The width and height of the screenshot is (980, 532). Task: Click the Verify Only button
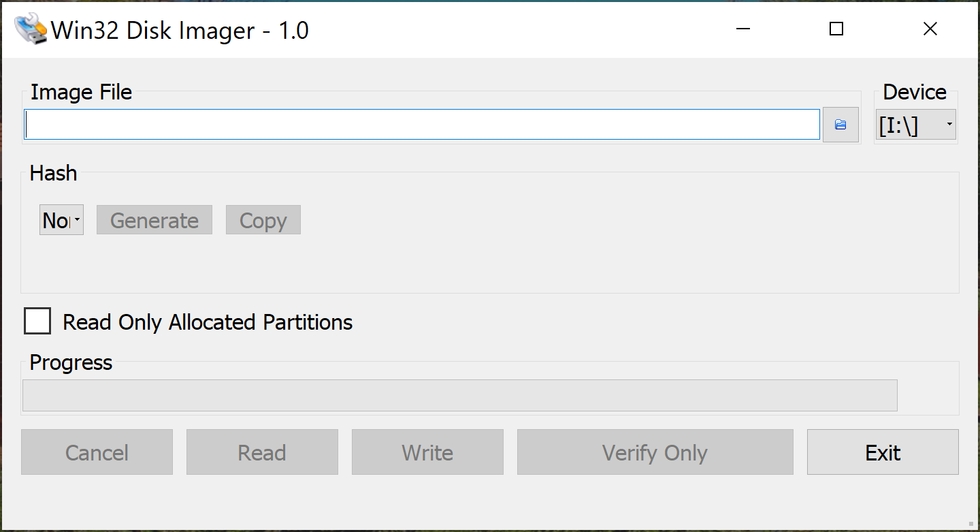[655, 452]
